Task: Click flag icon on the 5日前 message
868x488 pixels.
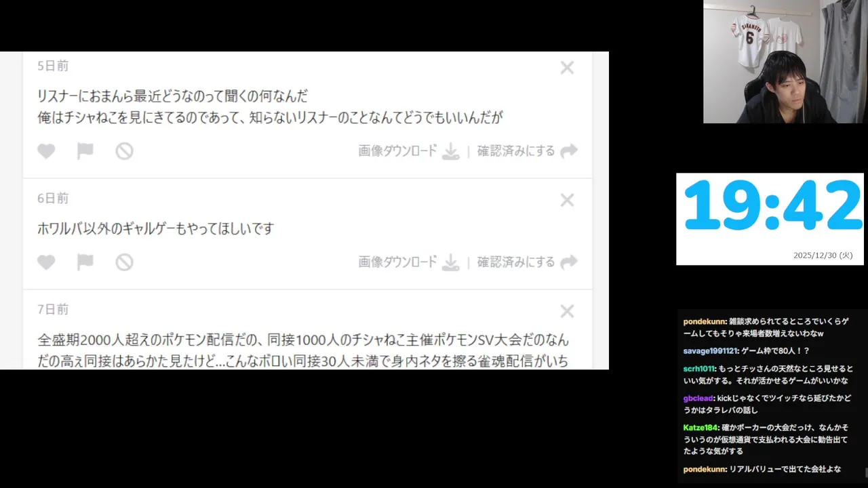Action: (85, 151)
